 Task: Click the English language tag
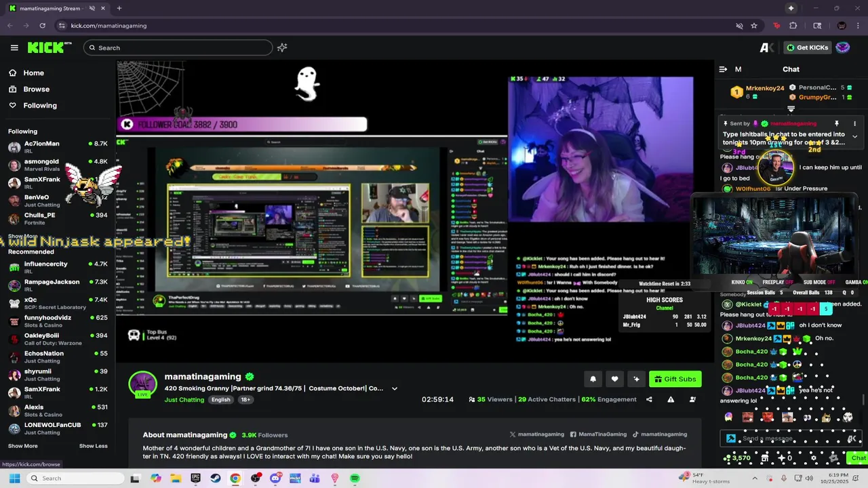(220, 400)
